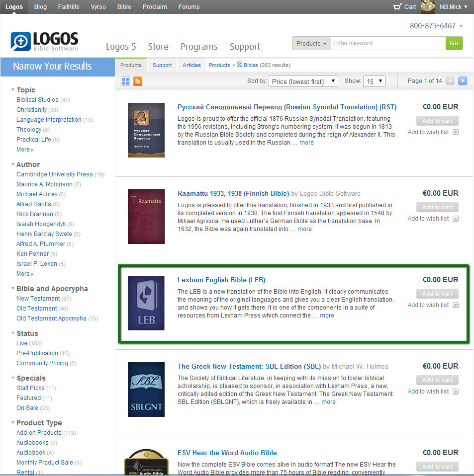Expand the phone number dropdown arrow
The height and width of the screenshot is (476, 474).
pos(461,26)
